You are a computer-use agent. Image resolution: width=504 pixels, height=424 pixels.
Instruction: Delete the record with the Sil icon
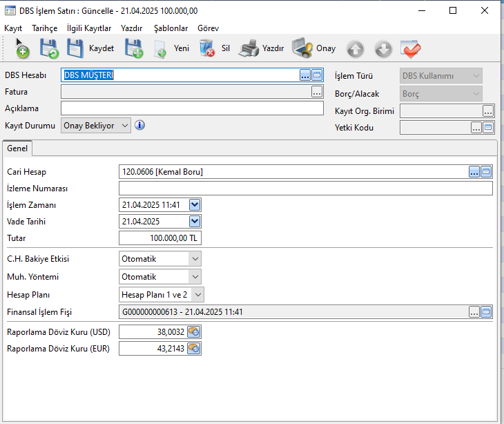pyautogui.click(x=207, y=48)
